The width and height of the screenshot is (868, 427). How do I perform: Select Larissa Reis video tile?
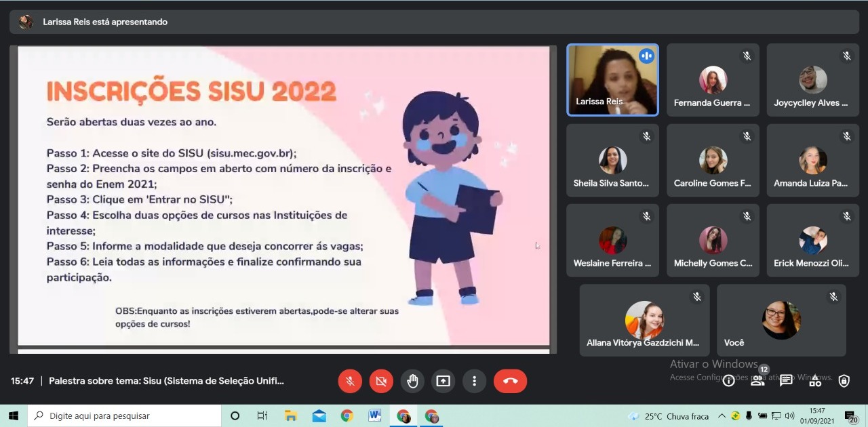click(613, 80)
